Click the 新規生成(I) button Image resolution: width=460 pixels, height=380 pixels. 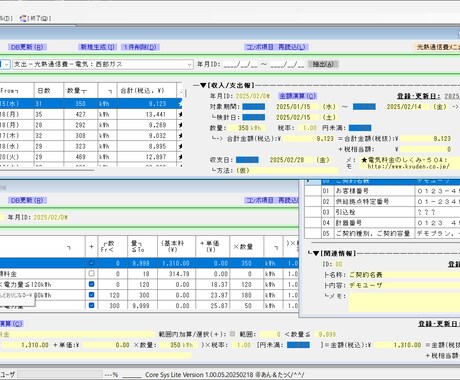(98, 47)
